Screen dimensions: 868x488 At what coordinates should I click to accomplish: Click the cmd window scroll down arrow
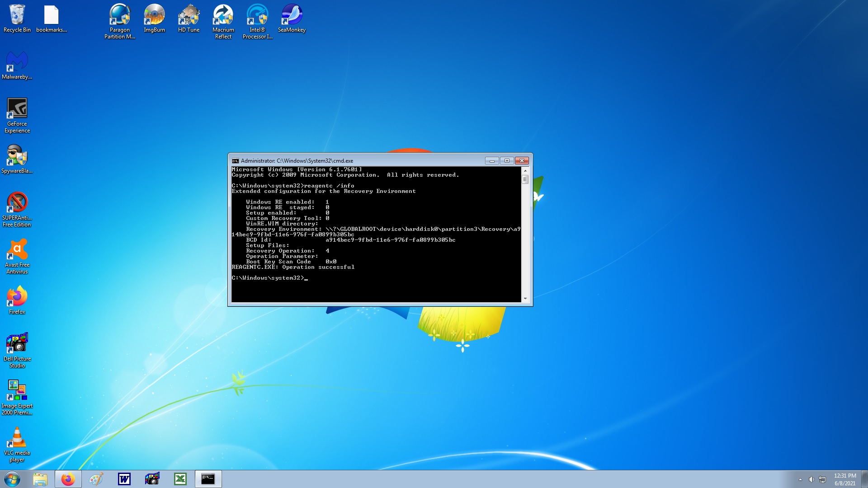[525, 299]
